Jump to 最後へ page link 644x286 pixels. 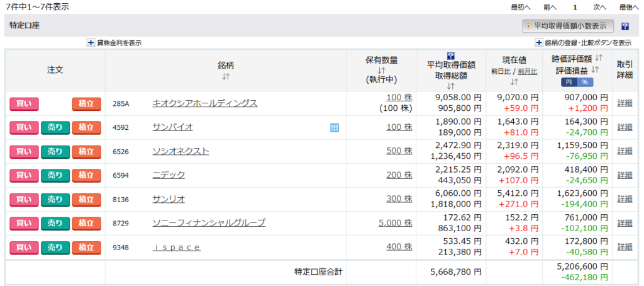pyautogui.click(x=629, y=7)
